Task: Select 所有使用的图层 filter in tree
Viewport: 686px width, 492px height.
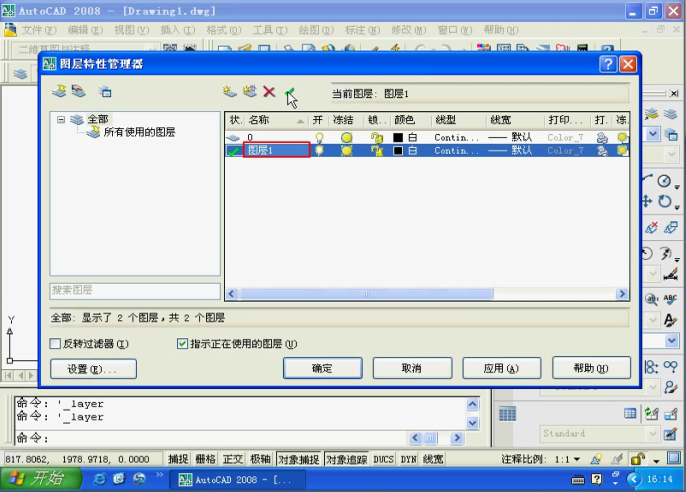Action: (x=139, y=132)
